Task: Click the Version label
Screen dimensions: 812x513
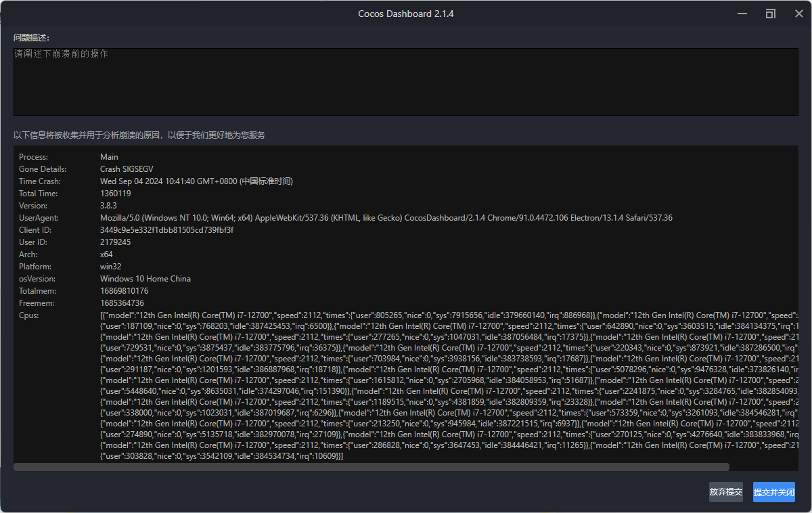Action: tap(33, 206)
